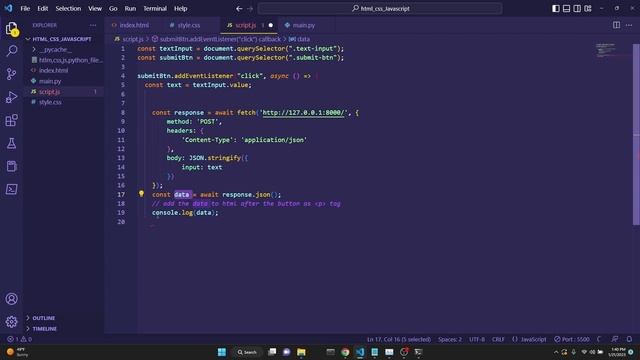
Task: Switch to the style.css tab
Action: (x=189, y=25)
